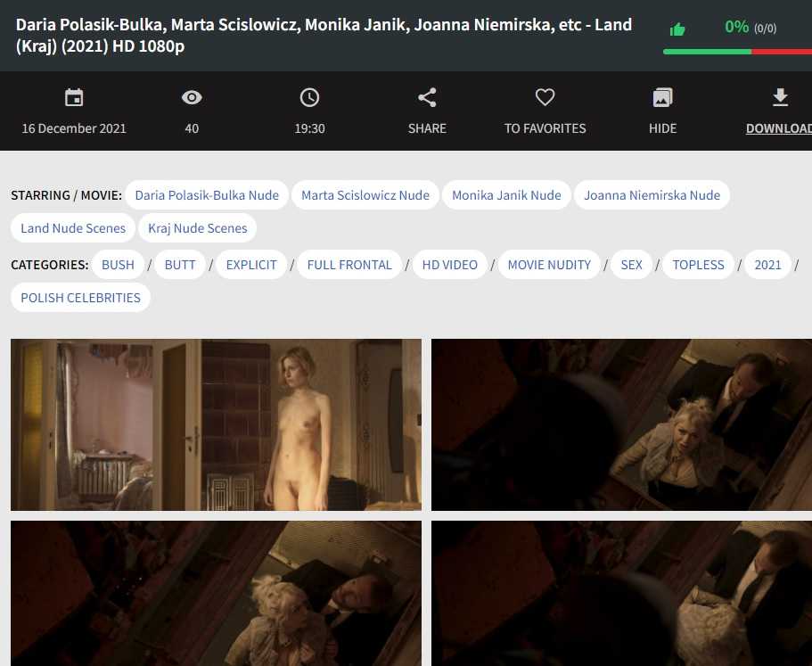Add video to favorites with heart icon
Screen dimensions: 812x666
(545, 98)
